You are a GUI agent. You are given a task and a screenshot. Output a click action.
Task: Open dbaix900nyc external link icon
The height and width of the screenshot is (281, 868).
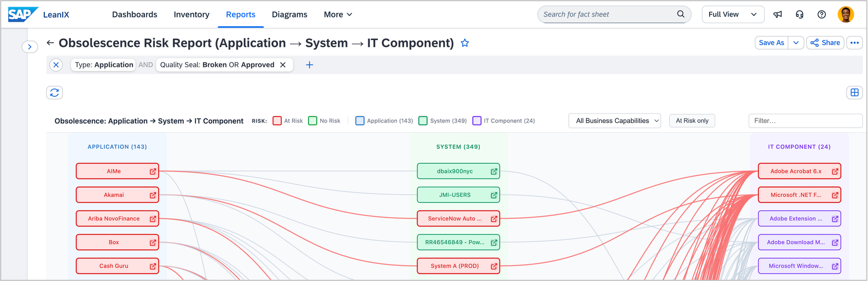[494, 171]
